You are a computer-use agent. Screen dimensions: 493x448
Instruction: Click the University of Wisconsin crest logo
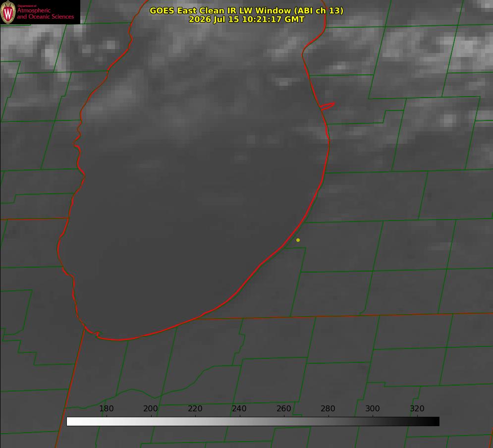(x=8, y=12)
